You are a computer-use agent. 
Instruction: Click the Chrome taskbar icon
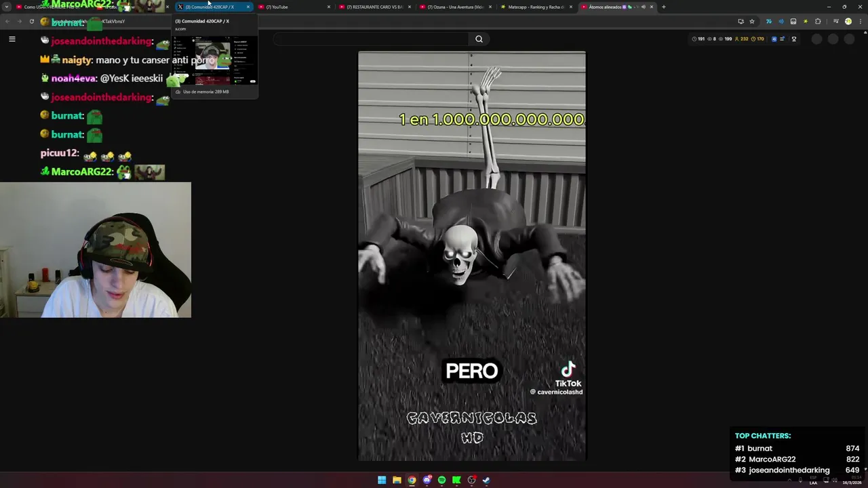coord(412,480)
